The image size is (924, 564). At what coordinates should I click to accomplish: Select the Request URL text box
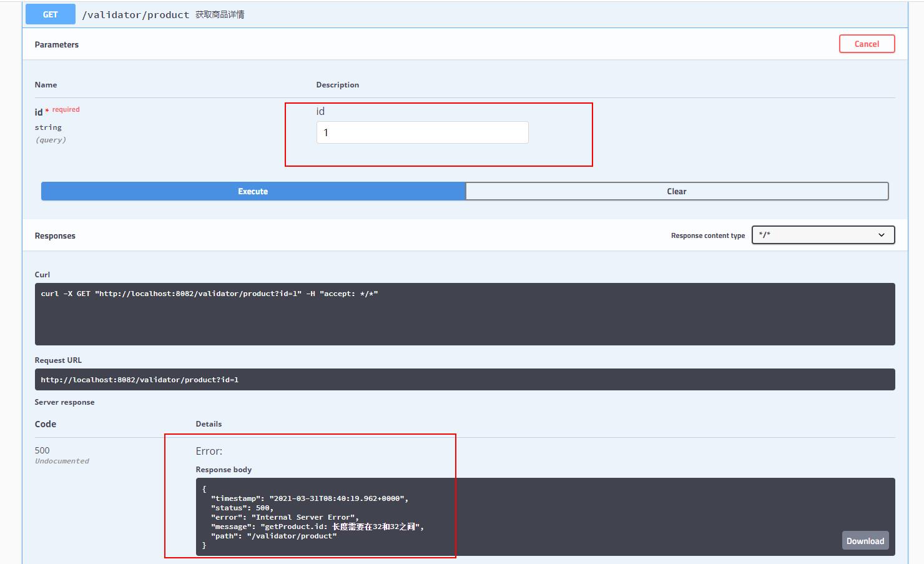click(x=464, y=379)
